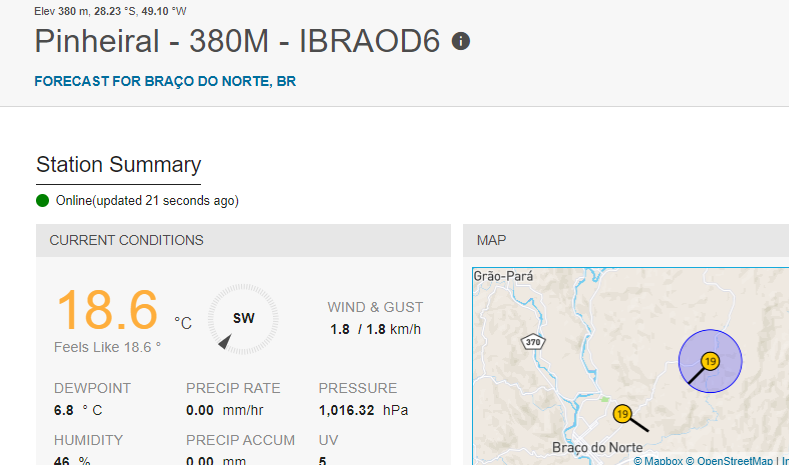Click the SW wind direction compass dial
Image resolution: width=789 pixels, height=465 pixels.
[x=243, y=319]
